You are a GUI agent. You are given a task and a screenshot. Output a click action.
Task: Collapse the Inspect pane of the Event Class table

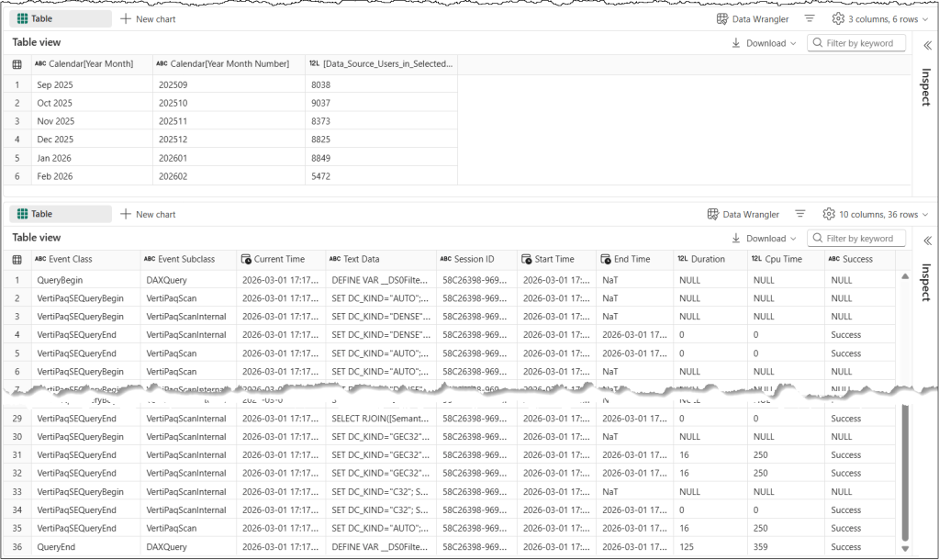click(x=926, y=239)
